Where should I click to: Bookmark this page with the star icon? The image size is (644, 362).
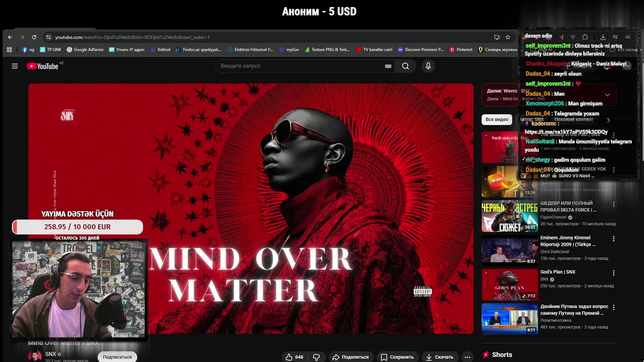508,37
